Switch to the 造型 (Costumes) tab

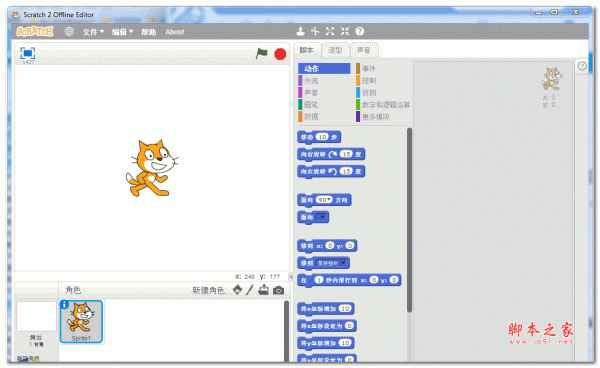pyautogui.click(x=335, y=50)
